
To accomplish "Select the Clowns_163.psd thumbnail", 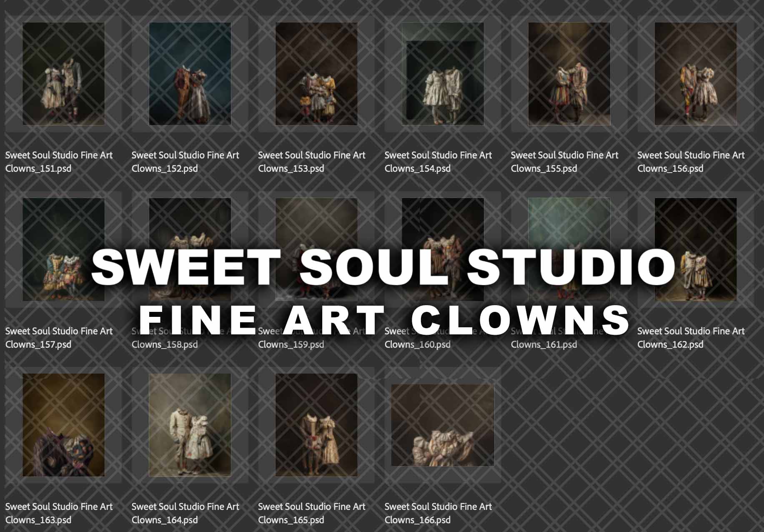I will click(63, 425).
